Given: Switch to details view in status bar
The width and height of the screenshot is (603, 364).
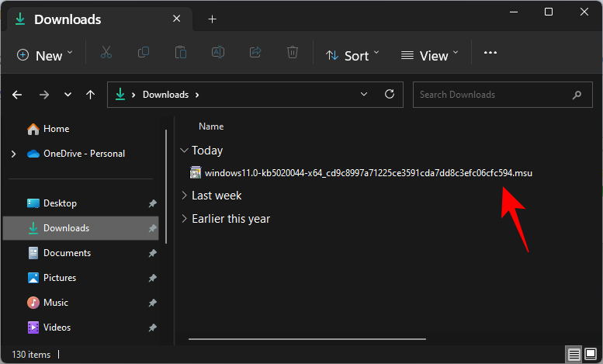Looking at the screenshot, I should click(574, 354).
